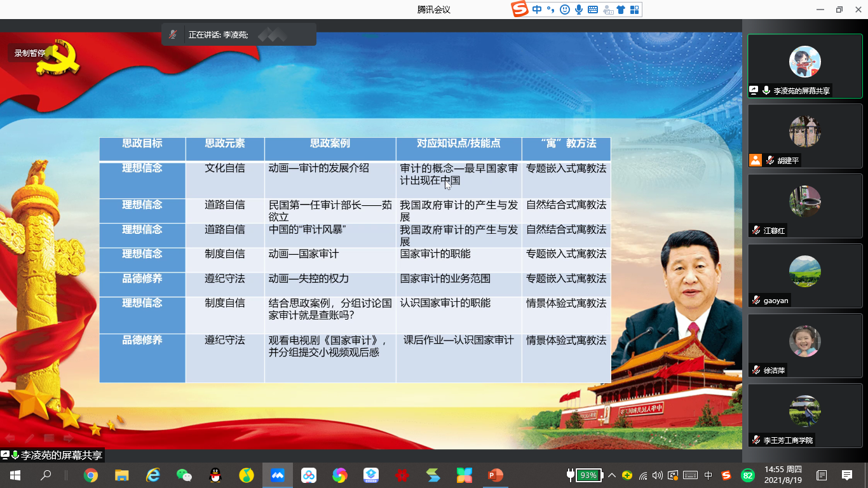Image resolution: width=868 pixels, height=488 pixels.
Task: Open the Sogou soft keyboard icon
Action: 592,10
